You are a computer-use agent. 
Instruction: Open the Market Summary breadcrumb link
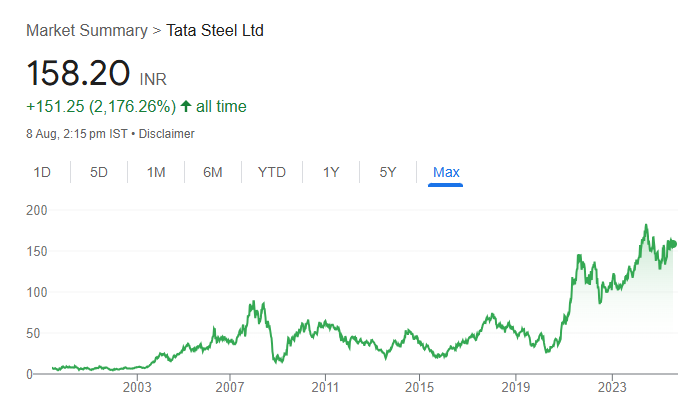[x=87, y=30]
